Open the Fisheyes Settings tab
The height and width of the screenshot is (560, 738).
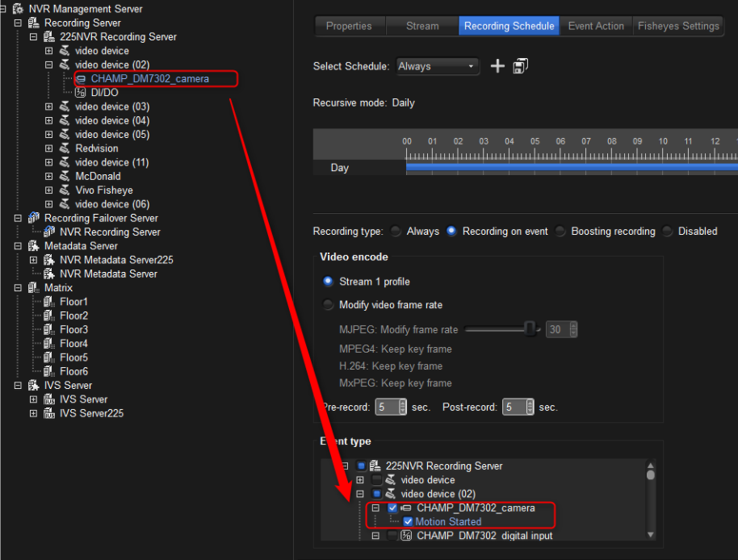coord(678,26)
